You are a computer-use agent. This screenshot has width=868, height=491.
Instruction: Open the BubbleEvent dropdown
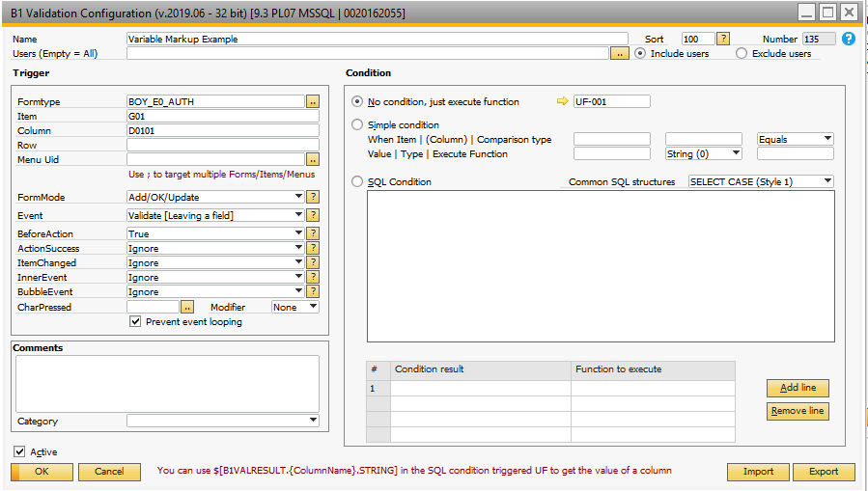click(x=298, y=291)
